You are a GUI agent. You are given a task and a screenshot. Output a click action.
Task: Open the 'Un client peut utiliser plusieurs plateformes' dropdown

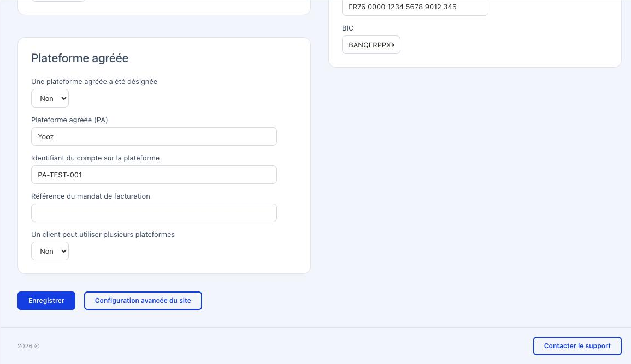click(50, 251)
